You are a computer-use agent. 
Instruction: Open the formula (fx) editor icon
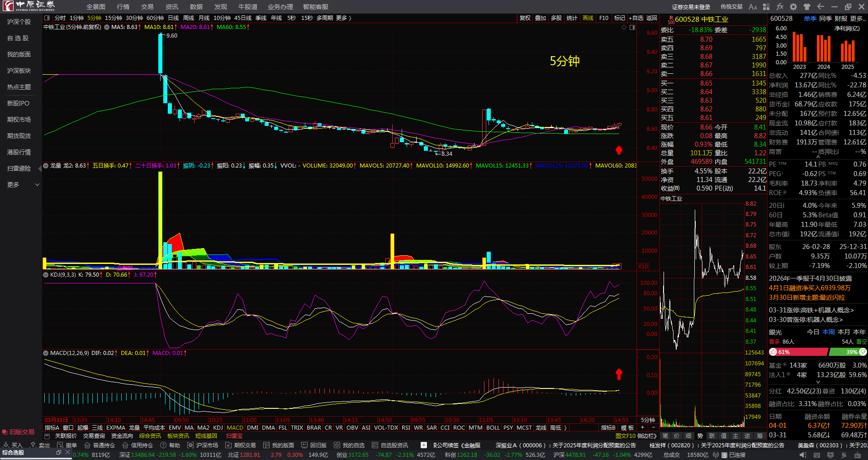pos(780,7)
